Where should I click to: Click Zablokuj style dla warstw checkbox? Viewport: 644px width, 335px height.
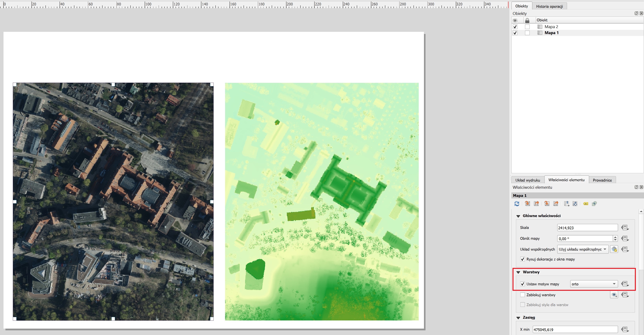[522, 305]
